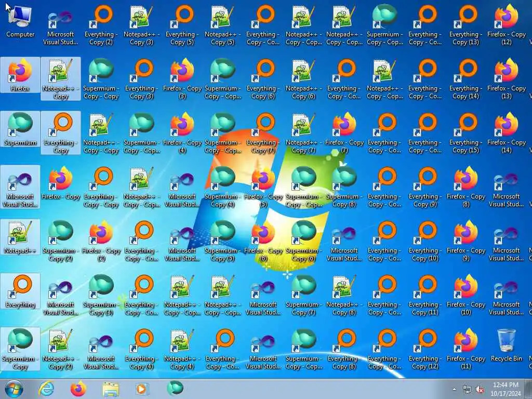Select the Firefox - Copy shortcut
532x399 pixels.
[61, 184]
